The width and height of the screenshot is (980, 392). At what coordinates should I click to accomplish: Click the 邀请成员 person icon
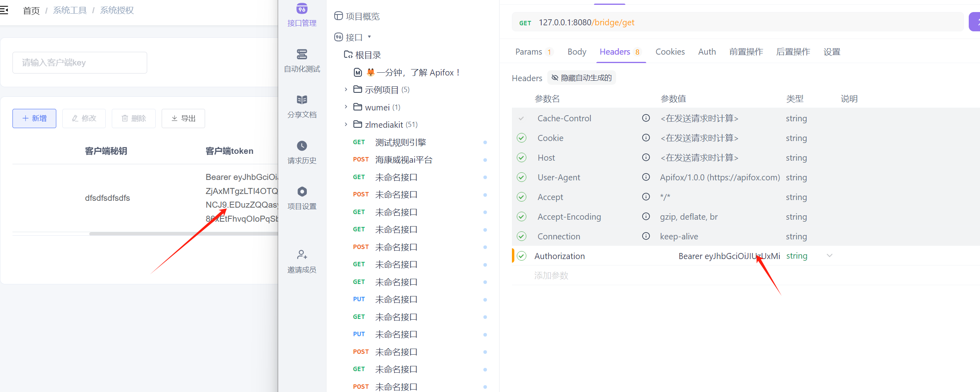coord(302,255)
